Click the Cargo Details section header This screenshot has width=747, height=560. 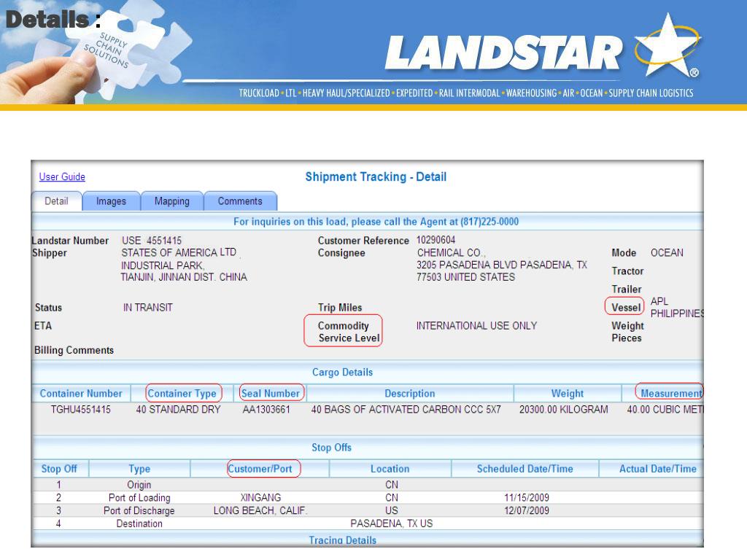[343, 373]
